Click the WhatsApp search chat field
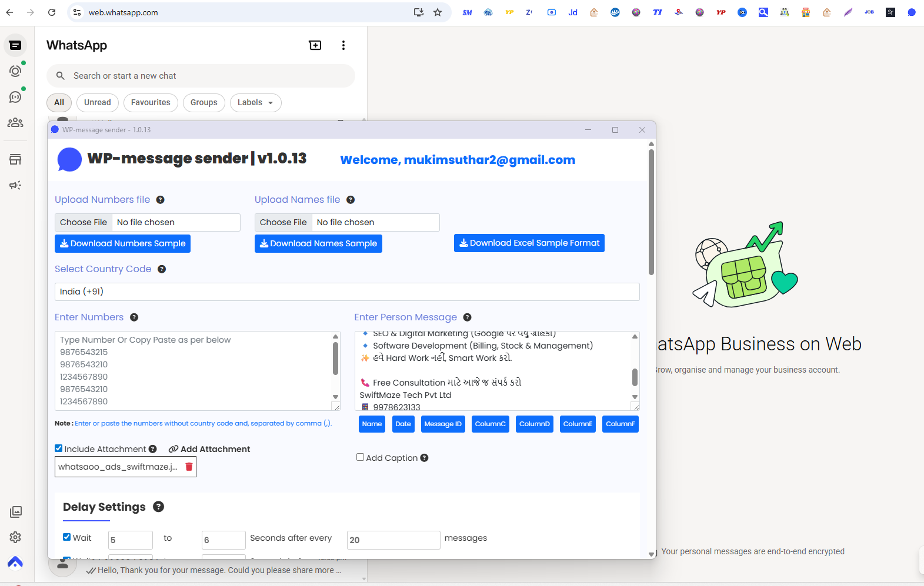Screen dimensions: 924x586 206,76
